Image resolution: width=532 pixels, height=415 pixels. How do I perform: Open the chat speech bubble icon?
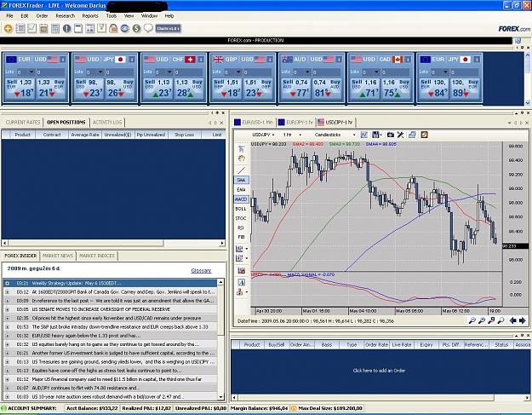click(x=148, y=28)
